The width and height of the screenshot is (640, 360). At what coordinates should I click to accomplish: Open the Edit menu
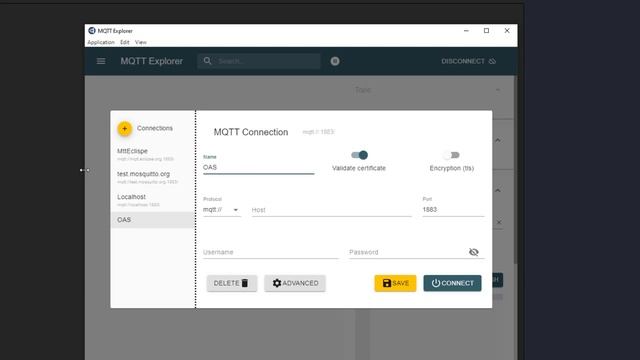pyautogui.click(x=124, y=42)
